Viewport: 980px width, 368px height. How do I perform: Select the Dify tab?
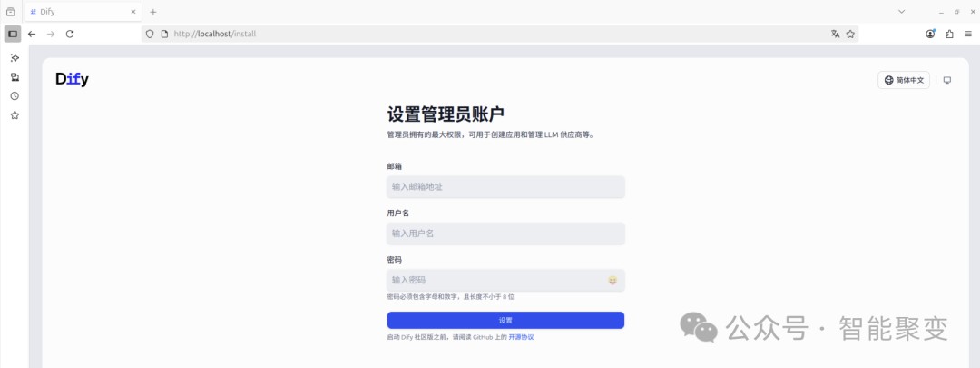pyautogui.click(x=83, y=11)
